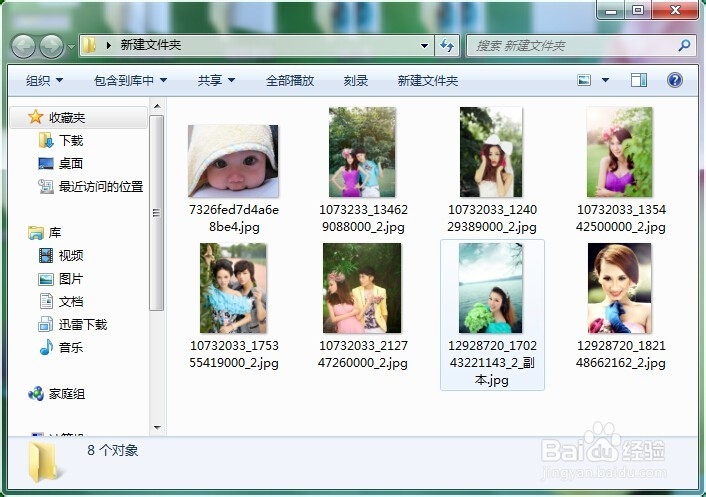The width and height of the screenshot is (706, 497).
Task: Click navigation pane scroll down arrow
Action: (157, 427)
